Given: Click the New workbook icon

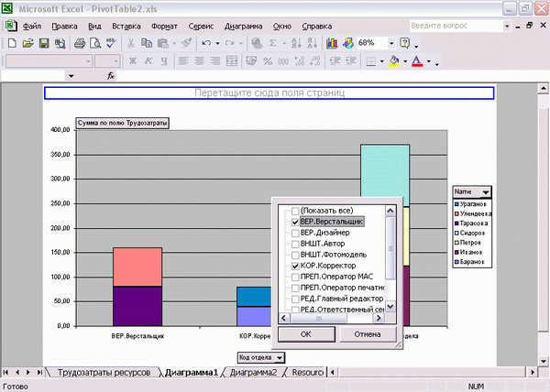Looking at the screenshot, I should (x=12, y=43).
